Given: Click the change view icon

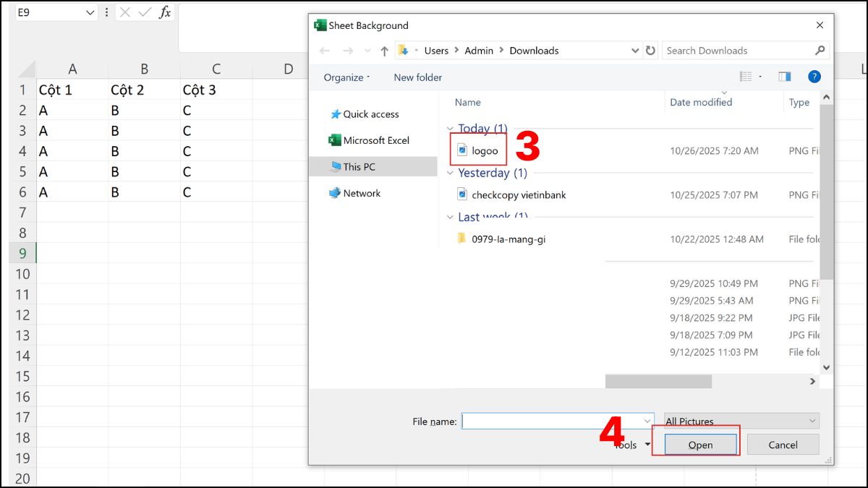Looking at the screenshot, I should click(746, 77).
